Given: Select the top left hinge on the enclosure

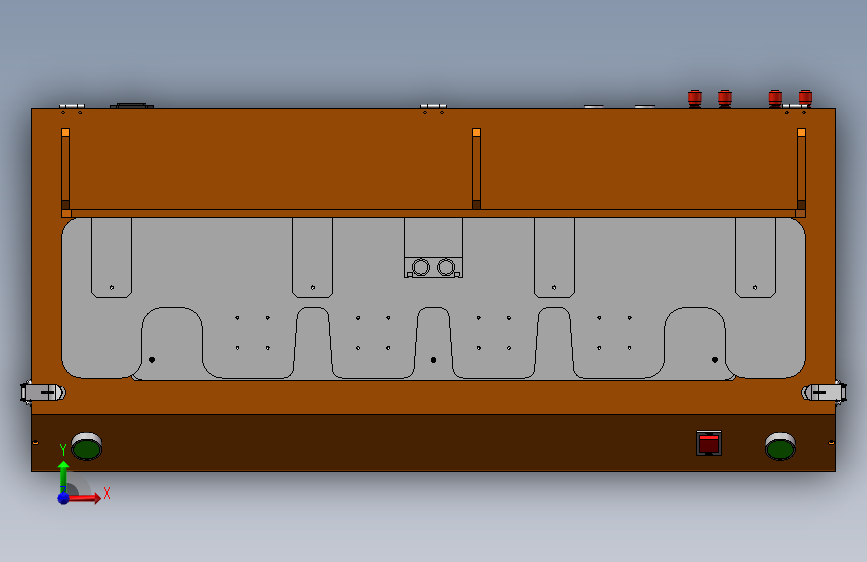Looking at the screenshot, I should (x=72, y=106).
